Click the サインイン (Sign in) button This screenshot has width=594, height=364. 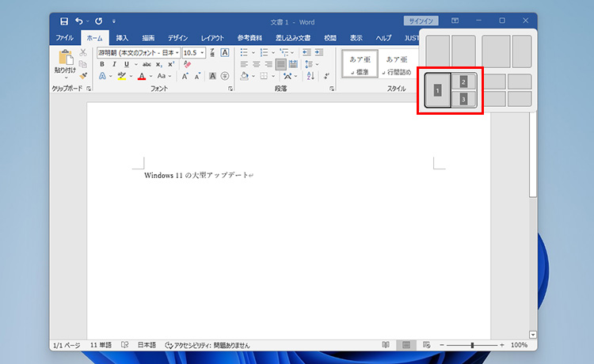tap(440, 21)
